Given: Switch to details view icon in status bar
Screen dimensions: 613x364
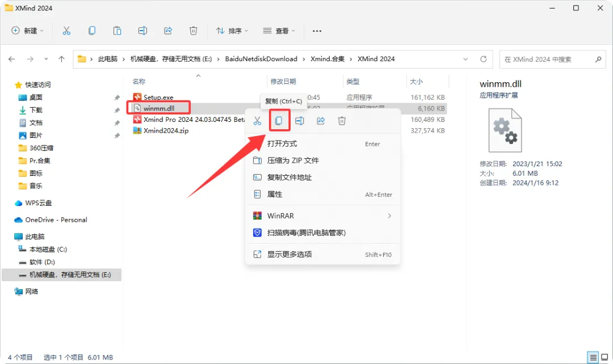Looking at the screenshot, I should (593, 357).
